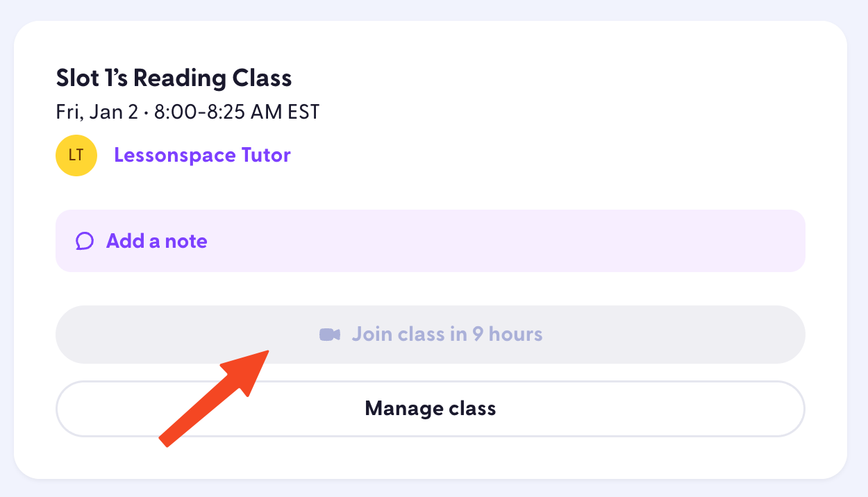This screenshot has width=868, height=497.
Task: Click the video camera icon
Action: 329,335
